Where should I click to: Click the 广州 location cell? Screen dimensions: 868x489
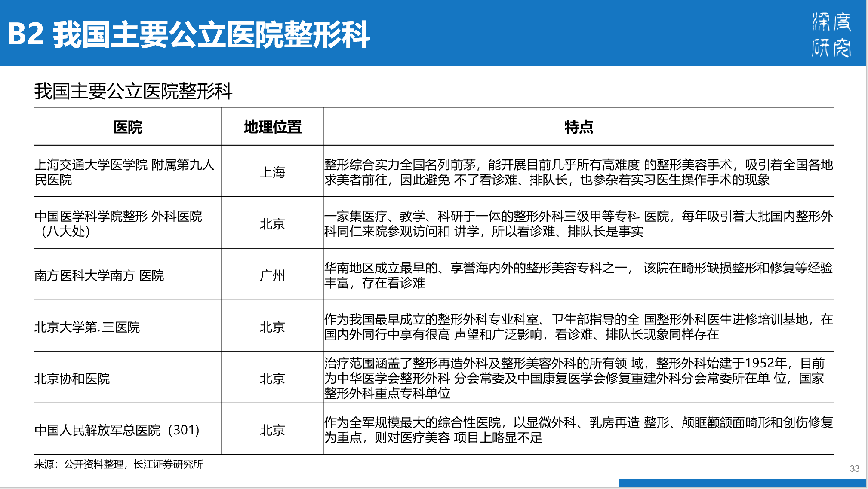[x=272, y=275]
